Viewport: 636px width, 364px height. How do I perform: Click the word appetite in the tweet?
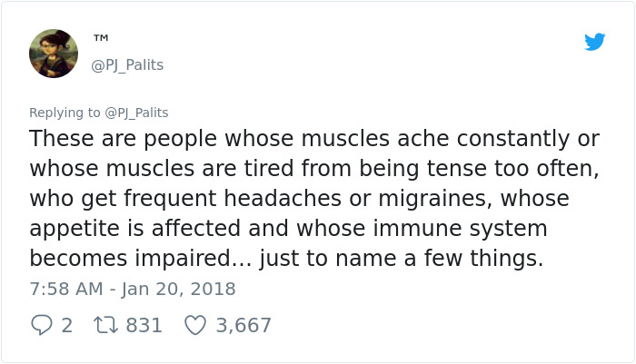pyautogui.click(x=75, y=229)
